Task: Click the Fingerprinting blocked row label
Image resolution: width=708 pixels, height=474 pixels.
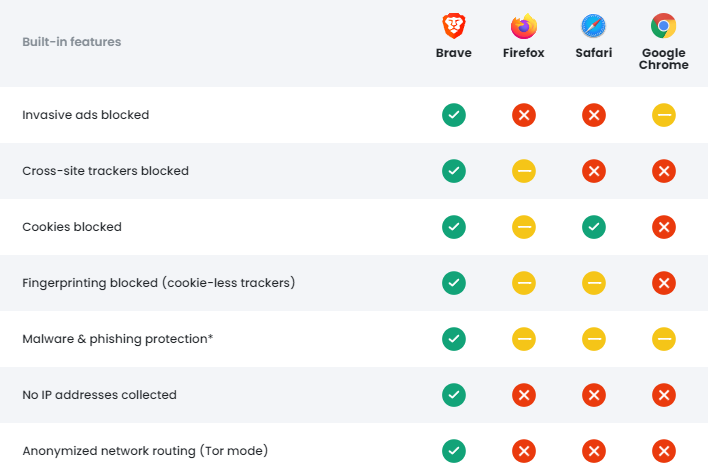Action: pos(158,283)
